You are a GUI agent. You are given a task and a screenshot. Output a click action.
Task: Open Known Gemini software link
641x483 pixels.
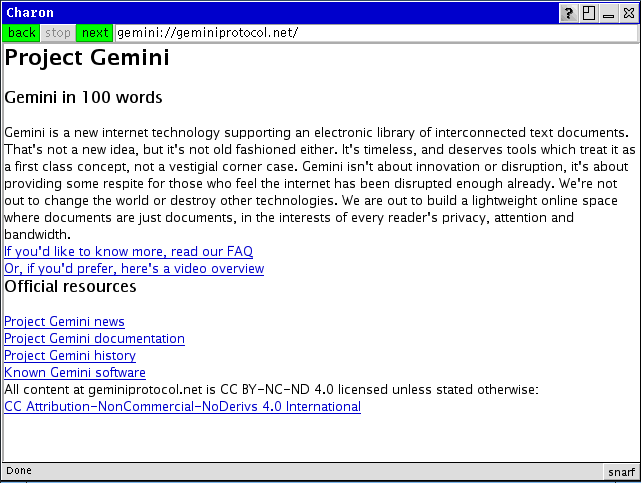75,373
